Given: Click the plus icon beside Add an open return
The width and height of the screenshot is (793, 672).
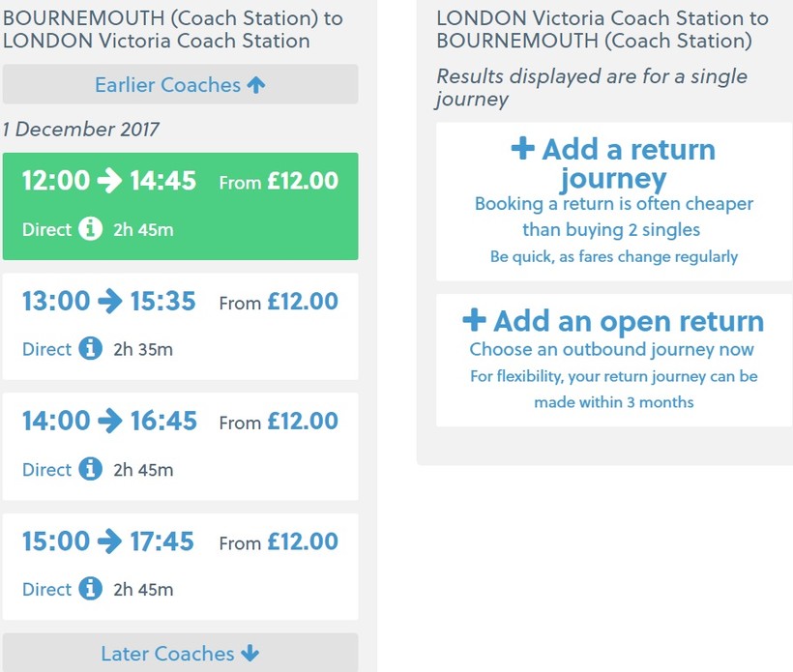Looking at the screenshot, I should [474, 320].
